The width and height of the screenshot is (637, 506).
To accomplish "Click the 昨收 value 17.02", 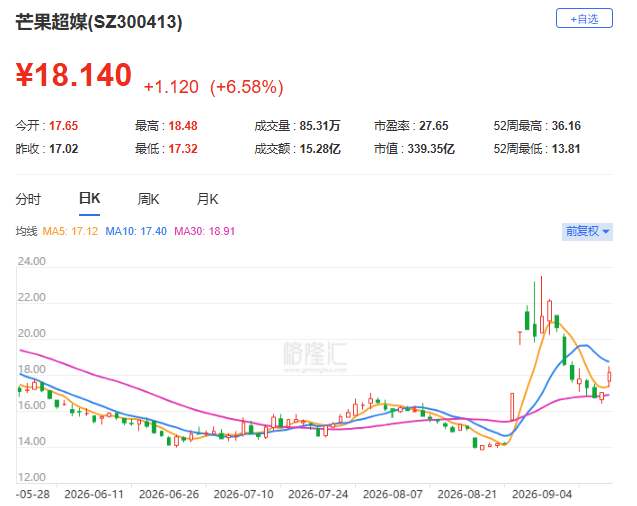I will (x=63, y=149).
